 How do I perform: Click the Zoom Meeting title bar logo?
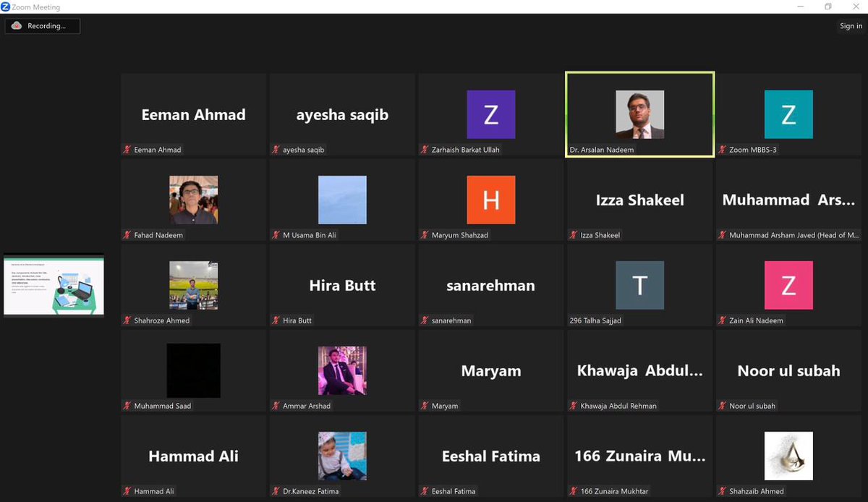[6, 7]
